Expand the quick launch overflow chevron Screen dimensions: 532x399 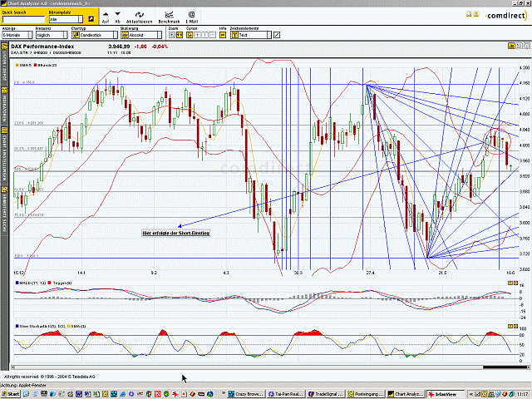(224, 393)
